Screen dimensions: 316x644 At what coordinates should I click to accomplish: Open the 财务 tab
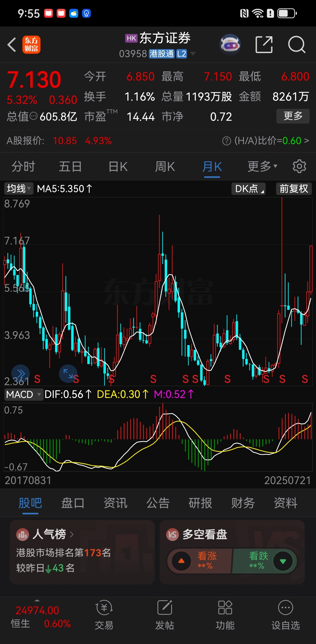coord(243,503)
